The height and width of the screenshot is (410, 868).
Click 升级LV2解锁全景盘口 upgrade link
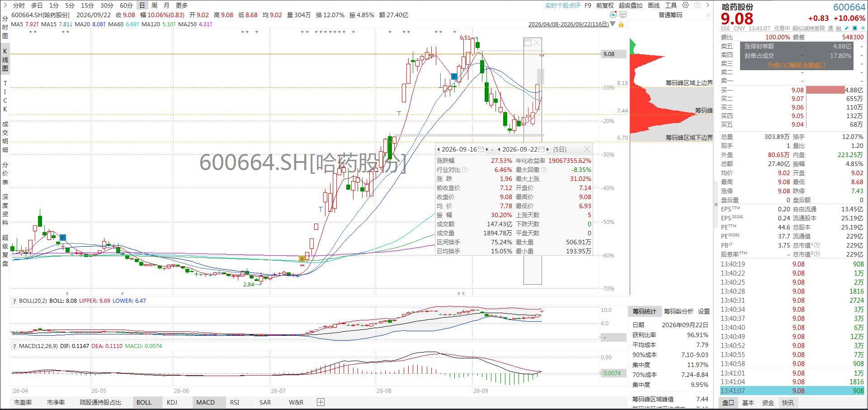pyautogui.click(x=797, y=65)
